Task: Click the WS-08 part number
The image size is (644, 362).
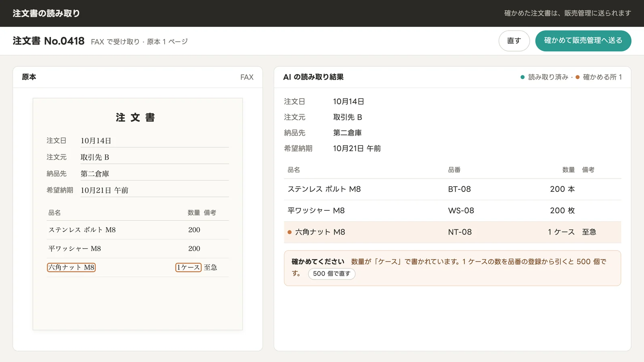Action: [461, 210]
